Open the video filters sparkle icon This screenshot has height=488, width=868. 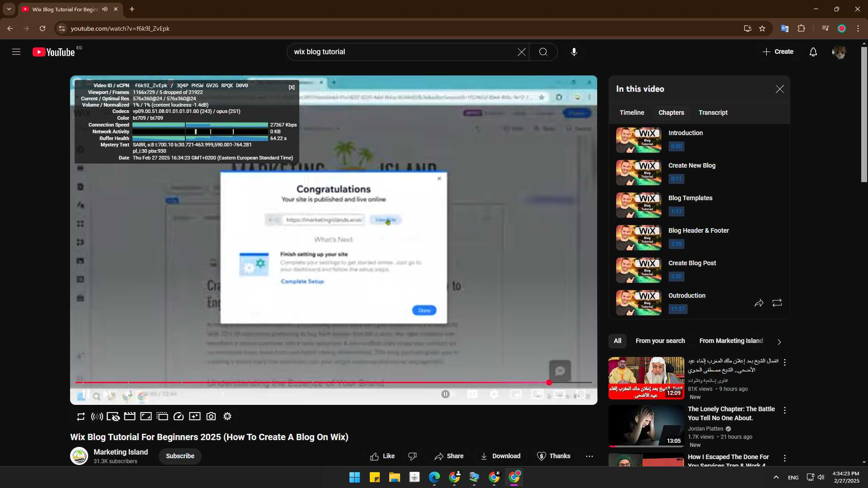pos(195,417)
